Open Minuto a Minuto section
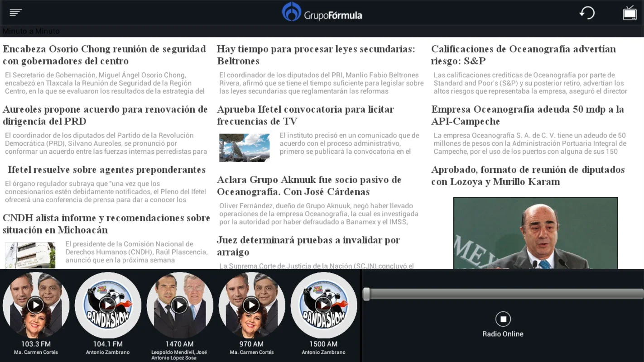The width and height of the screenshot is (644, 362). (31, 31)
